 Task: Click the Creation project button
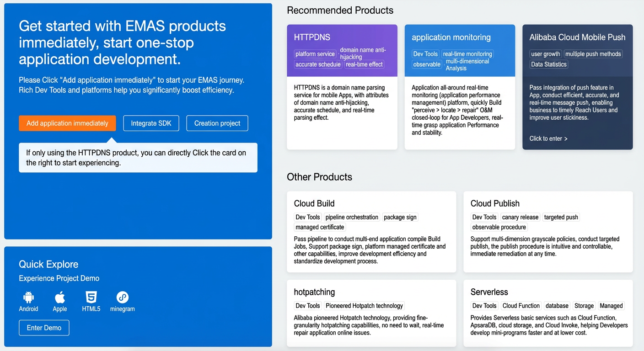point(217,123)
